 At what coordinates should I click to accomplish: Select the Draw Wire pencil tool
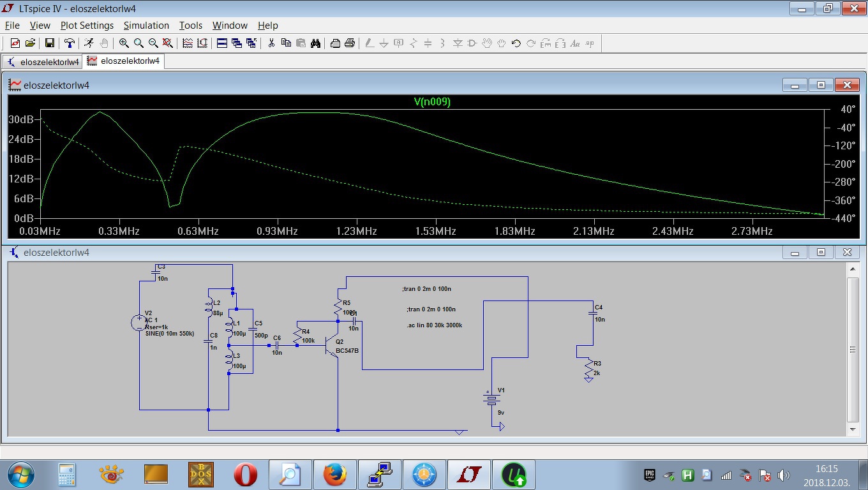click(x=370, y=43)
